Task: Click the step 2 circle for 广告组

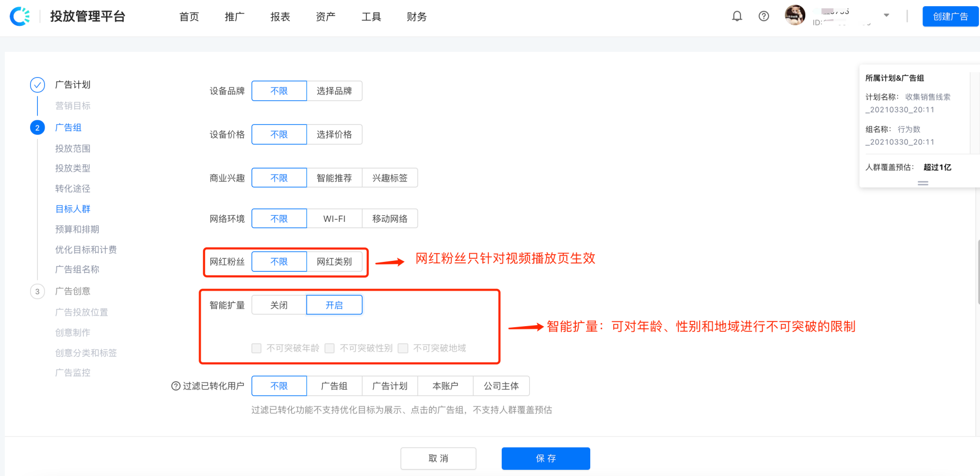Action: (x=37, y=127)
